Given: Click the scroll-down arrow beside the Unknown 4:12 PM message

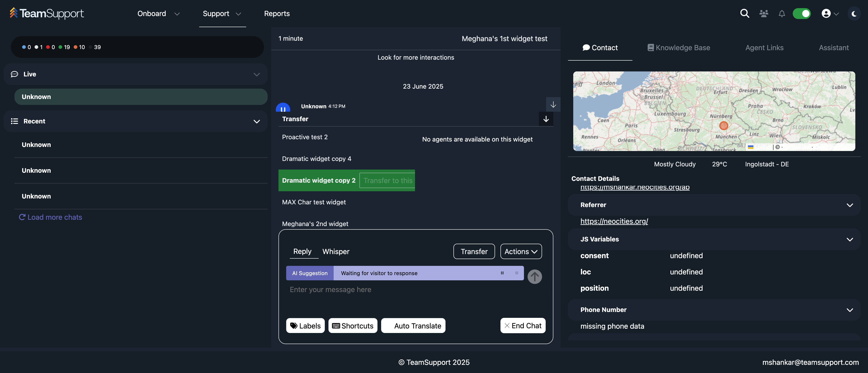Looking at the screenshot, I should click(x=553, y=104).
